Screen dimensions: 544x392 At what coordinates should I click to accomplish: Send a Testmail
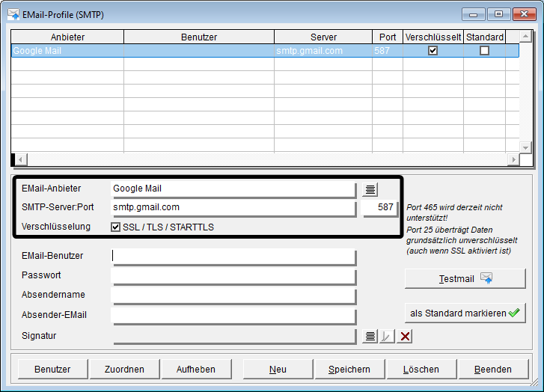pos(465,278)
